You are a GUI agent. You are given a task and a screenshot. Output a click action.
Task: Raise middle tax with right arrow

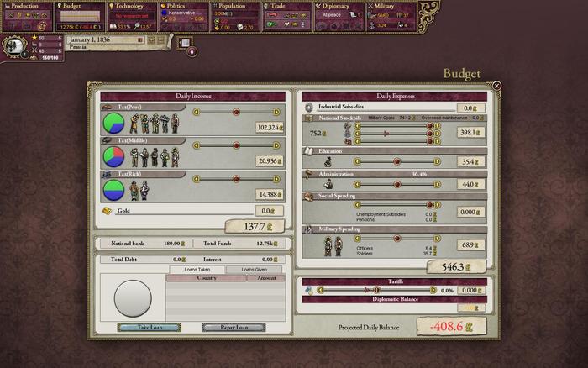pos(276,145)
